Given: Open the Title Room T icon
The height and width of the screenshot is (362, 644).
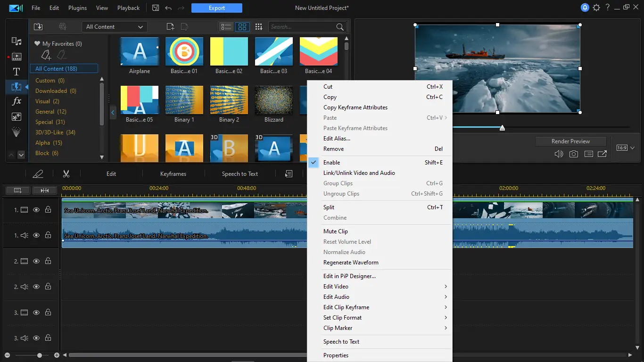Looking at the screenshot, I should coord(17,72).
